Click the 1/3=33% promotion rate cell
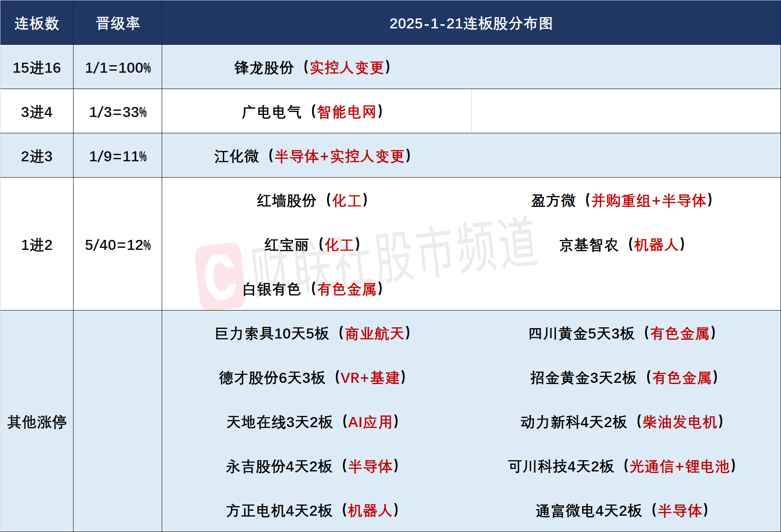This screenshot has height=532, width=781. click(118, 112)
